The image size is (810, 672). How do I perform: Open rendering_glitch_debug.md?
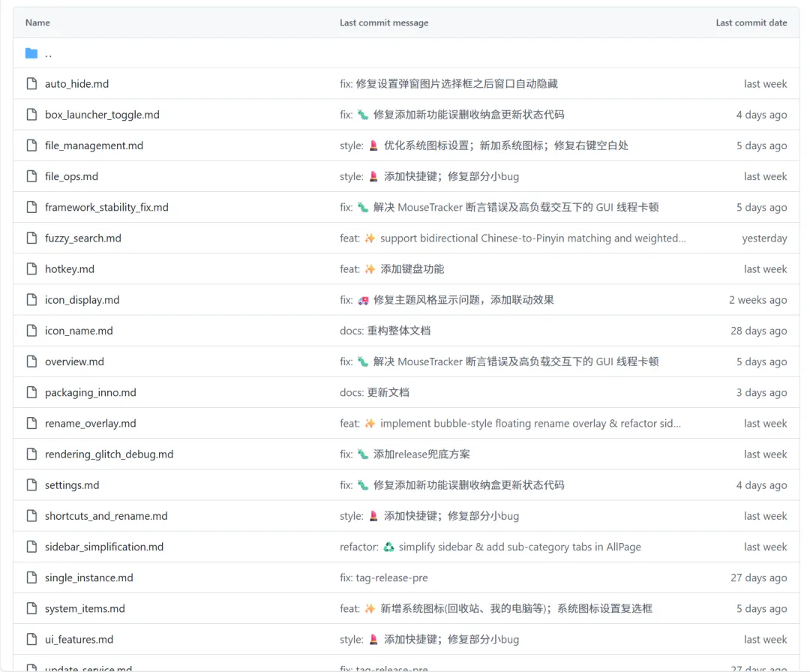click(x=109, y=454)
